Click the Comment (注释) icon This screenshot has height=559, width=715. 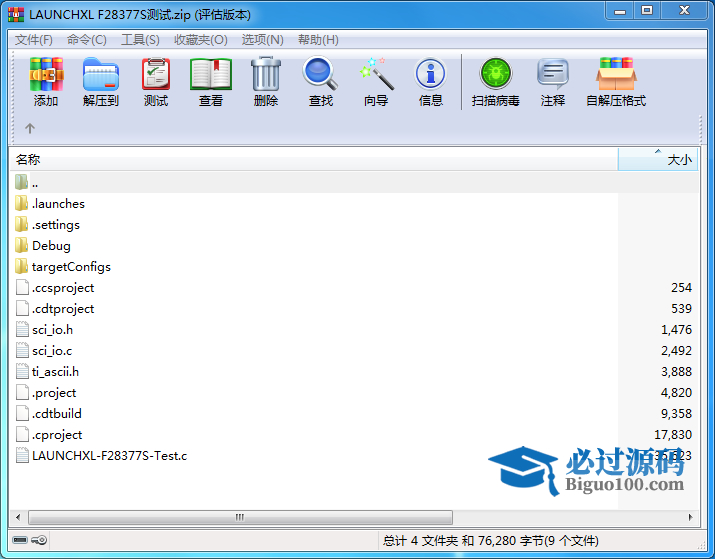(553, 74)
